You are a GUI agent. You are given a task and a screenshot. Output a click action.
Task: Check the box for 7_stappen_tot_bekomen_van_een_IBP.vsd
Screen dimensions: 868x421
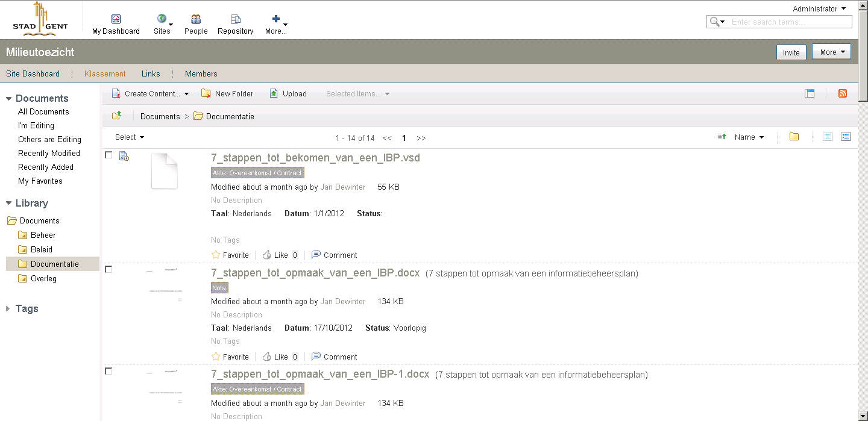point(108,155)
